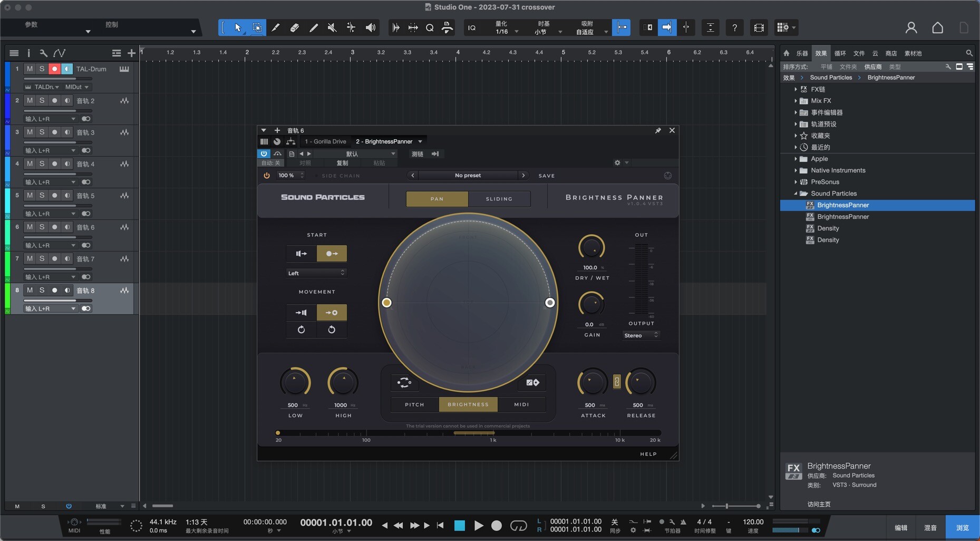Image resolution: width=980 pixels, height=541 pixels.
Task: Select the Mute tool
Action: click(x=332, y=27)
